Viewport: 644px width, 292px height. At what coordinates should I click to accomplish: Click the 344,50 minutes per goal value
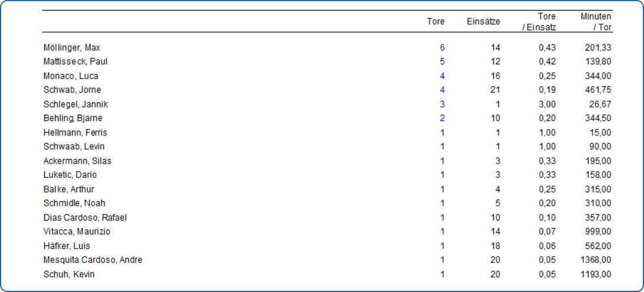tap(598, 118)
